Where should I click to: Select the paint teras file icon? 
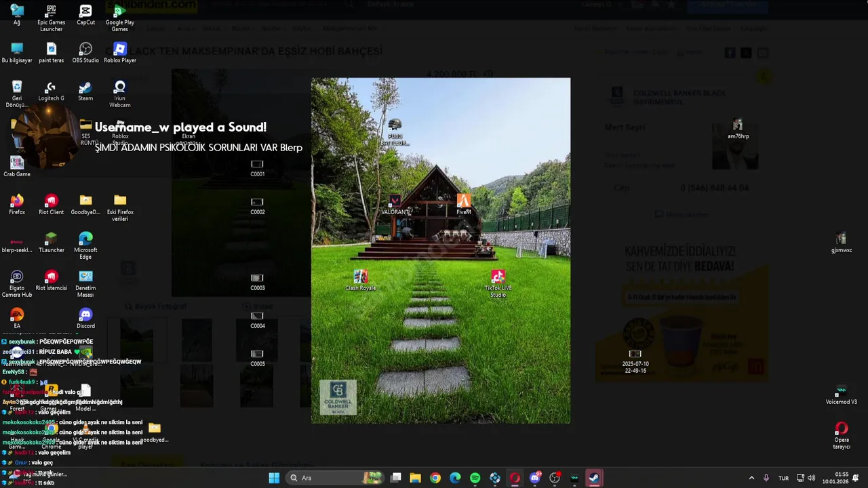[51, 53]
